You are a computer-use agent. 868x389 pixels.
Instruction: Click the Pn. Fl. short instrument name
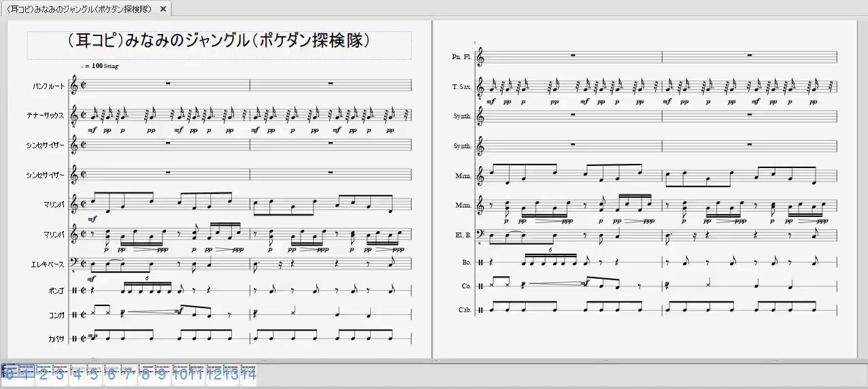[462, 58]
